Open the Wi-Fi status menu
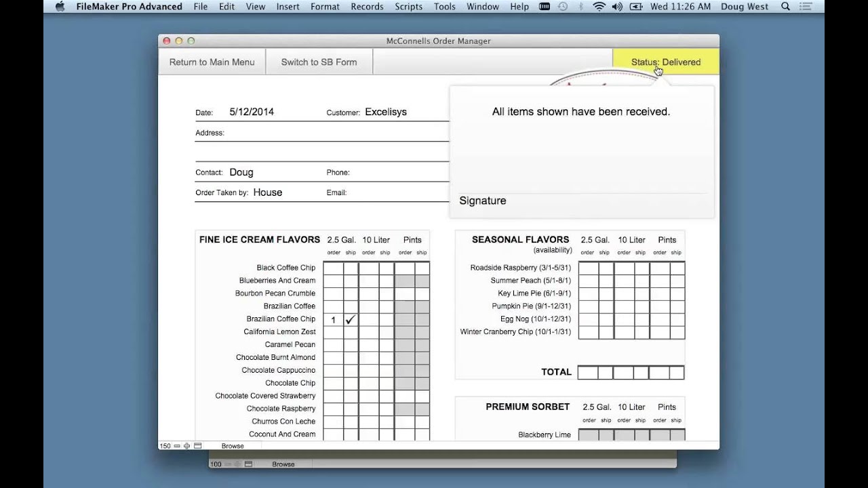The image size is (868, 488). click(599, 7)
